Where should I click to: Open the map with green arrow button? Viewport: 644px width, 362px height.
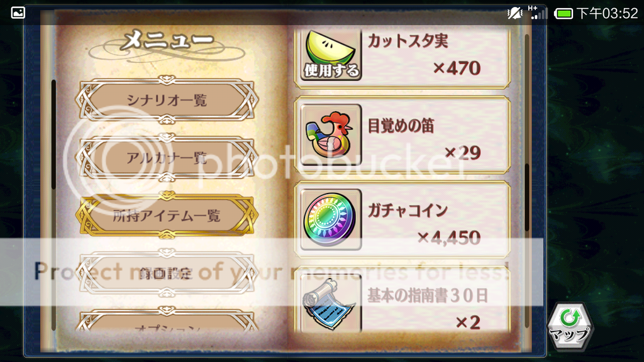click(570, 327)
